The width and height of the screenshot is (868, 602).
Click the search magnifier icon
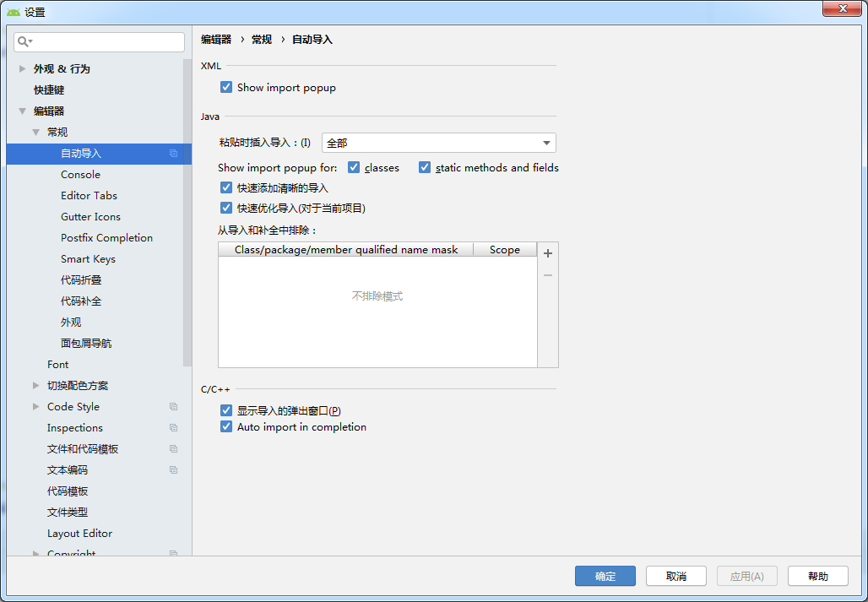click(22, 41)
